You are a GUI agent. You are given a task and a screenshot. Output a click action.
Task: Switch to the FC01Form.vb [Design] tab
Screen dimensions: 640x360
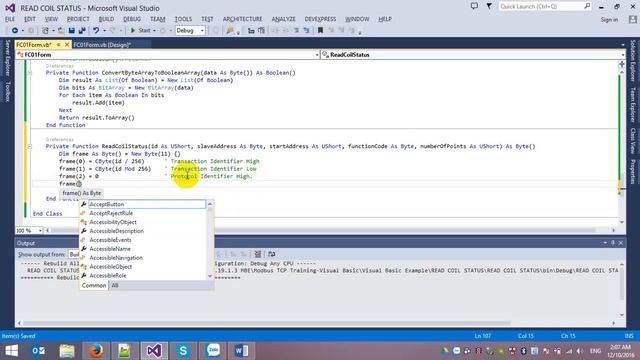[x=102, y=45]
